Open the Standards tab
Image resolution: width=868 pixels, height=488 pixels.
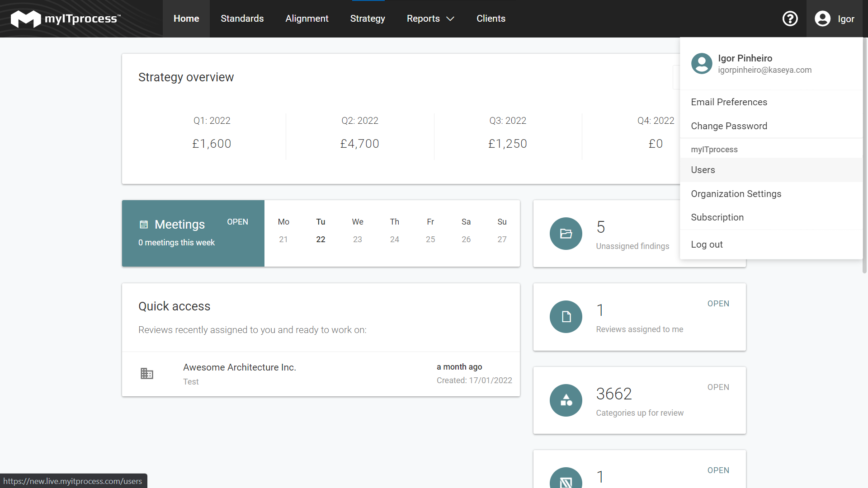click(x=242, y=19)
